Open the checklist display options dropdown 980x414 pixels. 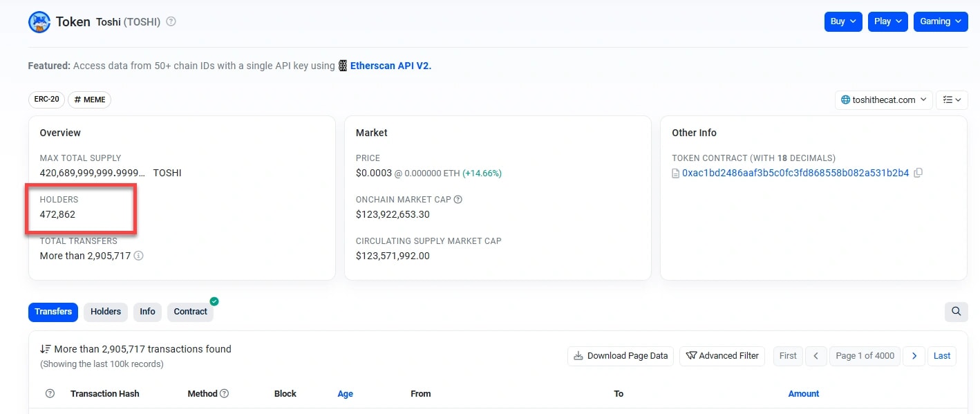click(952, 100)
